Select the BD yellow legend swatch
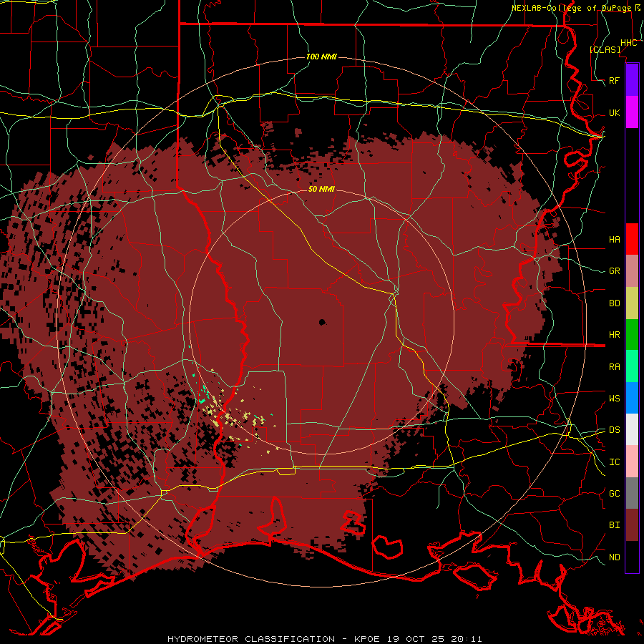The image size is (644, 644). (632, 303)
